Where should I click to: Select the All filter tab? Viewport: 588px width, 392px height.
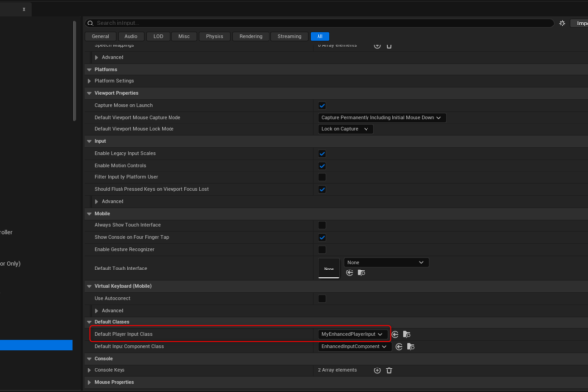(319, 37)
